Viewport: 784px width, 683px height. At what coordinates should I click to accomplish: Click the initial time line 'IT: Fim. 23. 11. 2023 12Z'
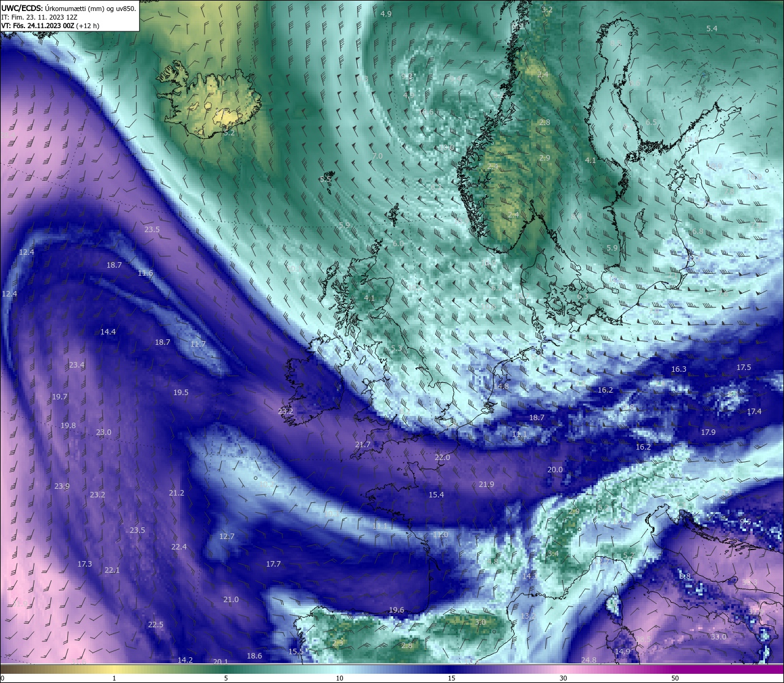pos(39,17)
